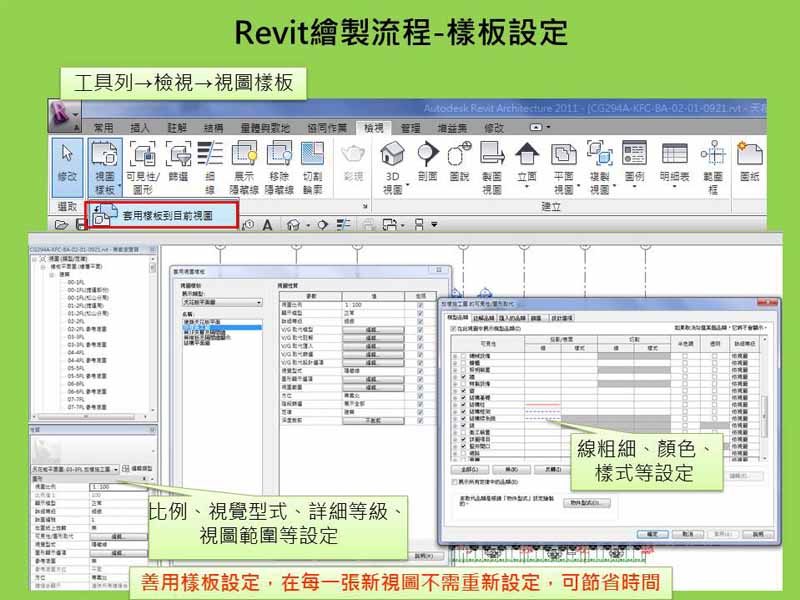Toggle the include checkbox on the 1 : 100 template row
Viewport: 800px width, 600px height.
pos(420,305)
